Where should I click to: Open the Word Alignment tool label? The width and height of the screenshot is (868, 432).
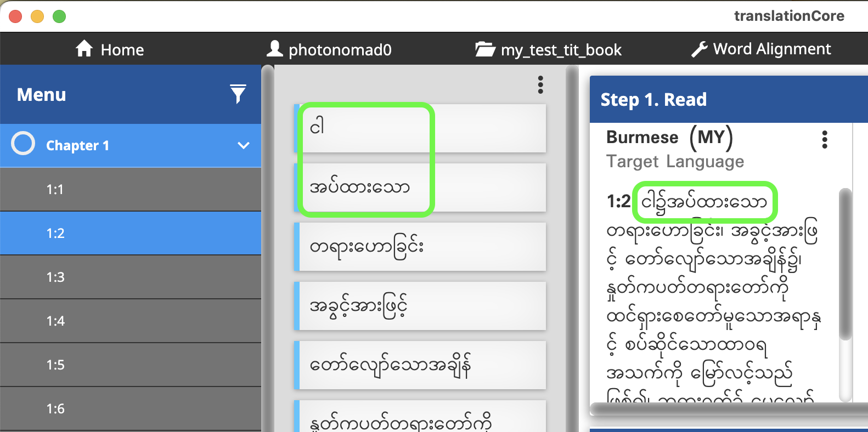(x=772, y=49)
